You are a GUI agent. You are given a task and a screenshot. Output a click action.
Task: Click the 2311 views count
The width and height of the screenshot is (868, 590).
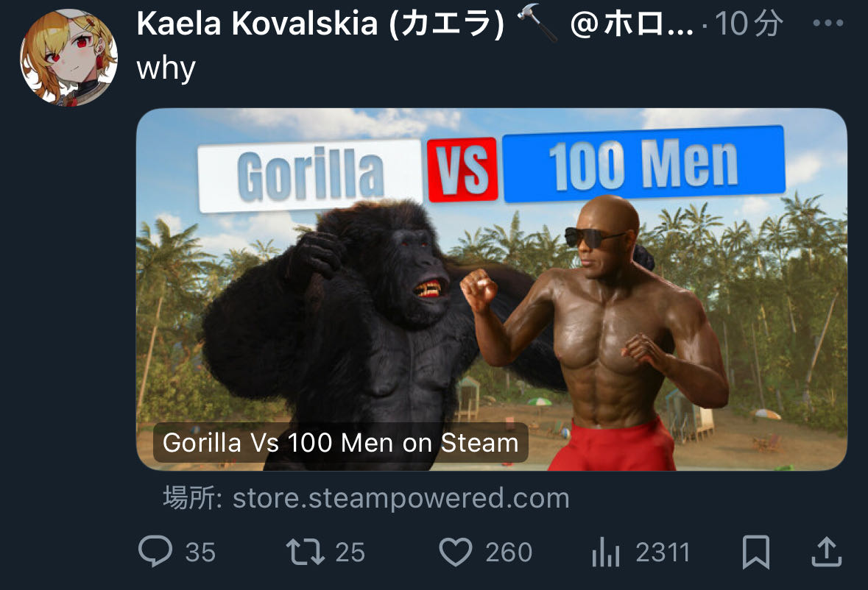click(x=663, y=552)
